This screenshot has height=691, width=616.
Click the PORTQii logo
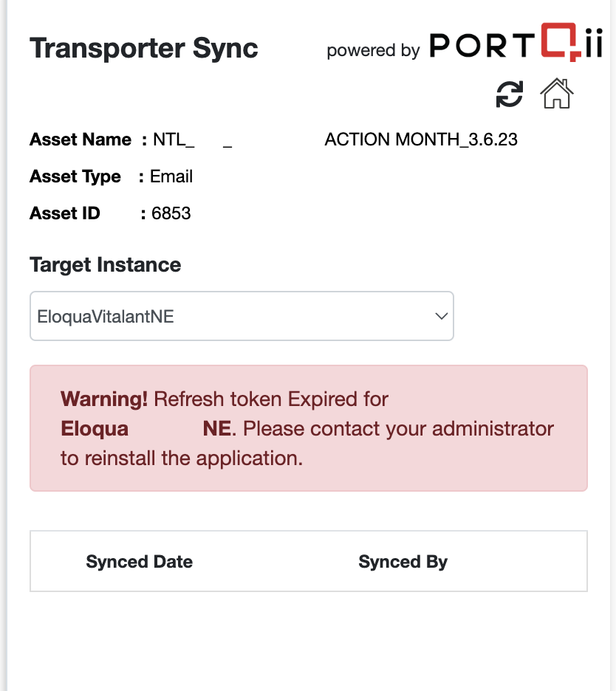pos(516,42)
